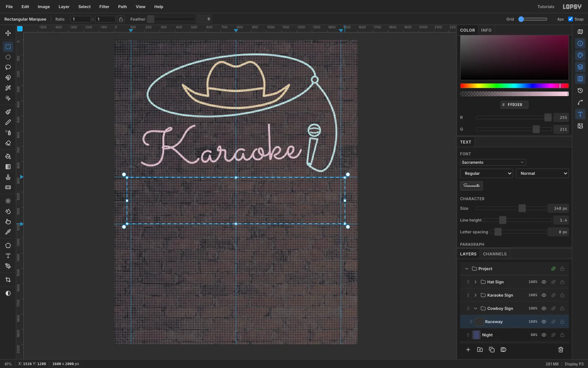Adjust the Grid size slider
The image size is (588, 368).
tap(533, 19)
